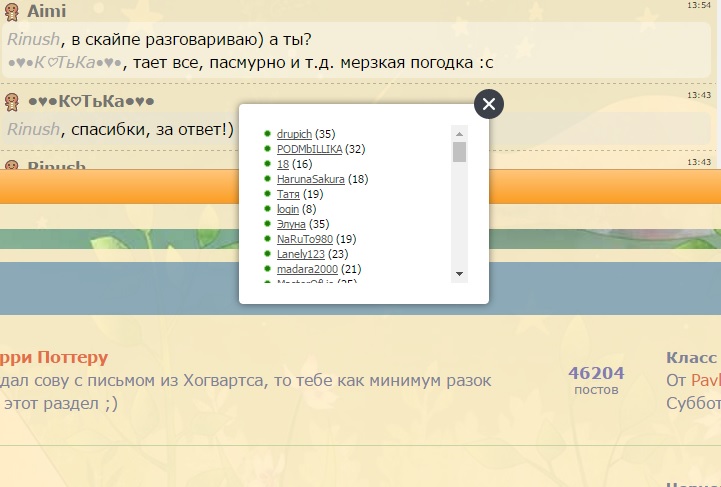Click the italic Rinush mention in Aimi's message

(x=36, y=40)
